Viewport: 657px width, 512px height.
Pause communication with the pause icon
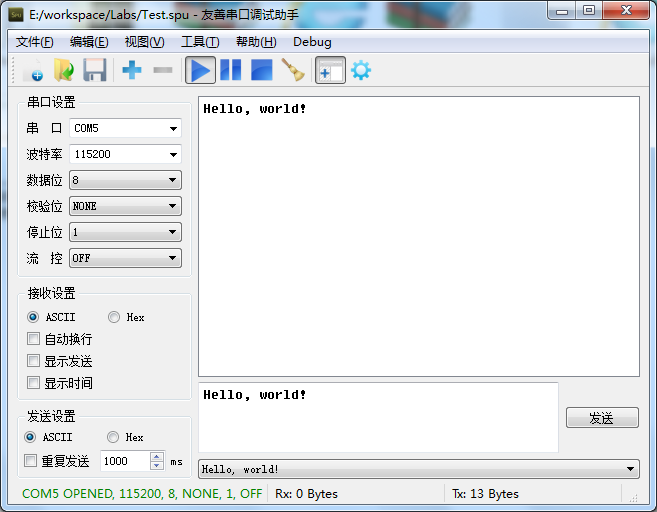(231, 70)
